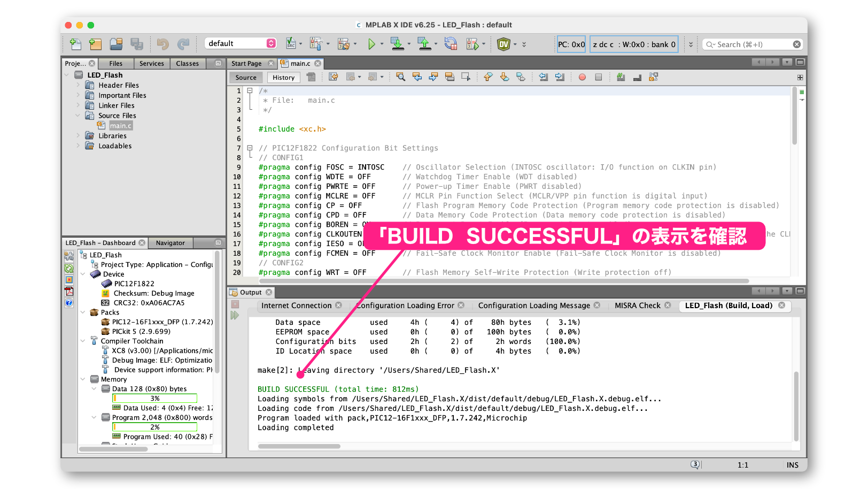Click the Find Selection magnifier in editor toolbar
Viewport: 868px width, 489px height.
(x=400, y=77)
